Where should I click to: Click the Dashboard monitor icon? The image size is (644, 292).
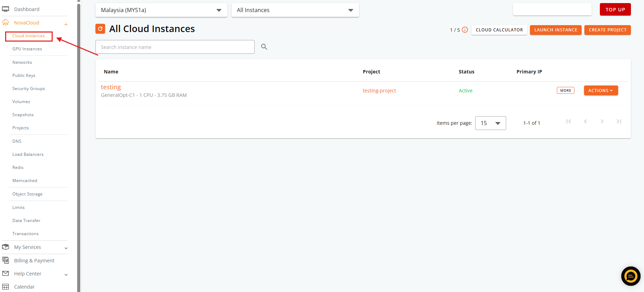click(6, 9)
